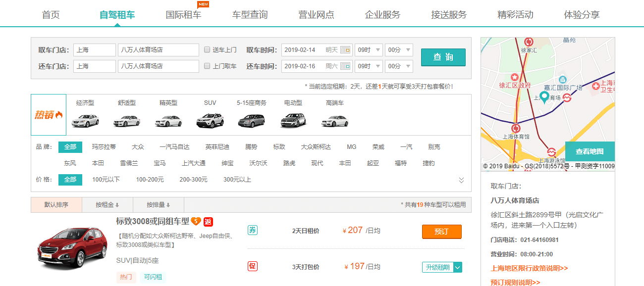Open the pickup date calendar icon
Screen dimensions: 644x286
[345, 50]
